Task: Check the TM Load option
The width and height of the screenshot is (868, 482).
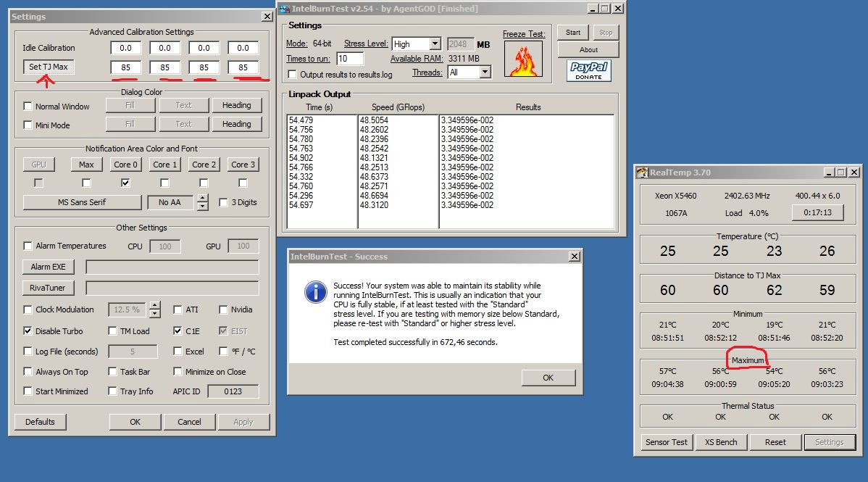Action: 112,331
